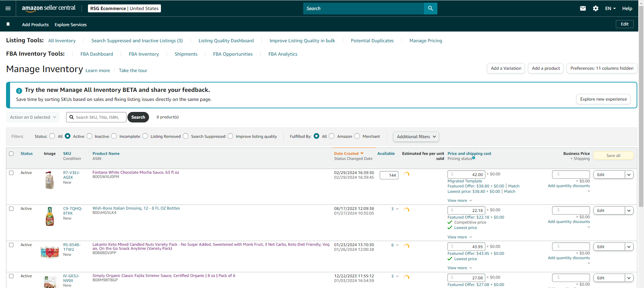
Task: Click the Search SKU, Title, ISBN field
Action: click(96, 117)
